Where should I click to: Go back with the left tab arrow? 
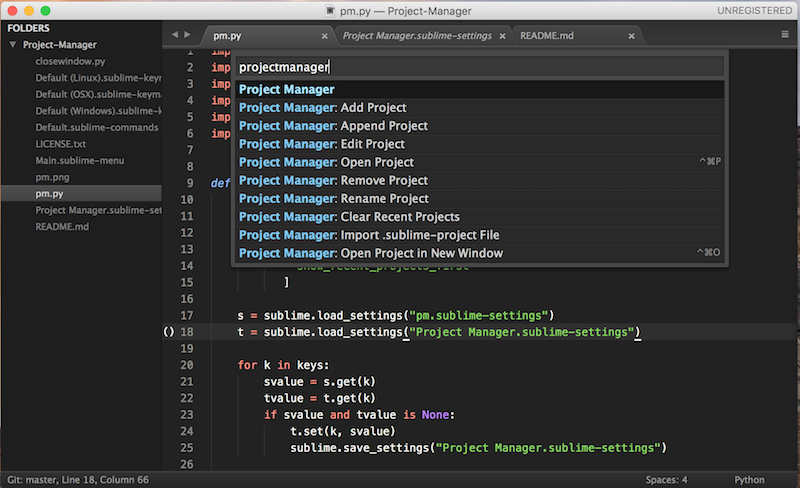click(175, 35)
